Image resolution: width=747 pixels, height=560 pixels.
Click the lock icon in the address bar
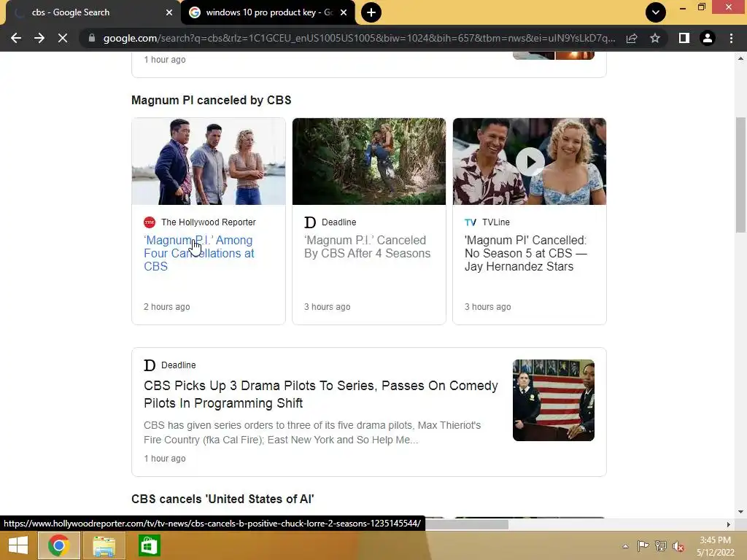point(92,38)
